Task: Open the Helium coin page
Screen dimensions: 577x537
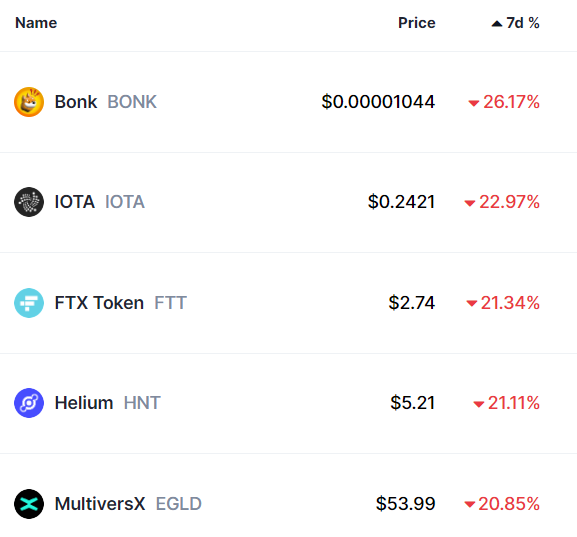Action: (x=84, y=403)
